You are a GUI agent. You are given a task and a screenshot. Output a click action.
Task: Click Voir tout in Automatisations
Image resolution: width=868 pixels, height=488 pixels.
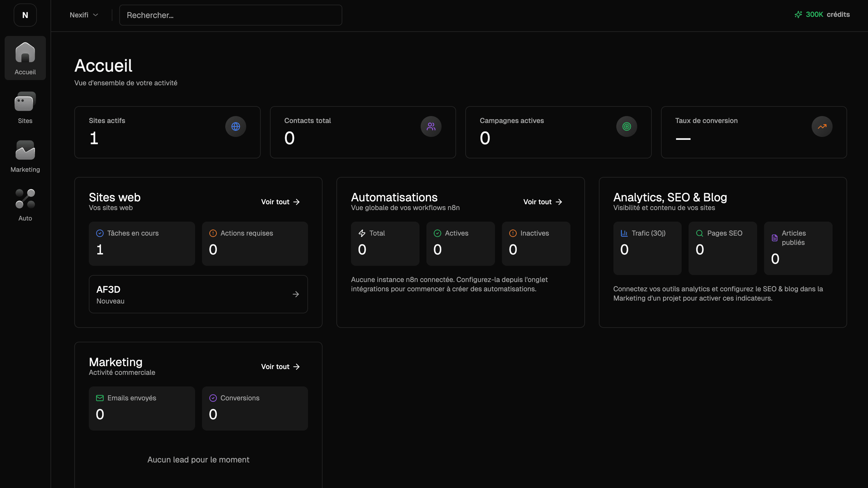coord(543,202)
